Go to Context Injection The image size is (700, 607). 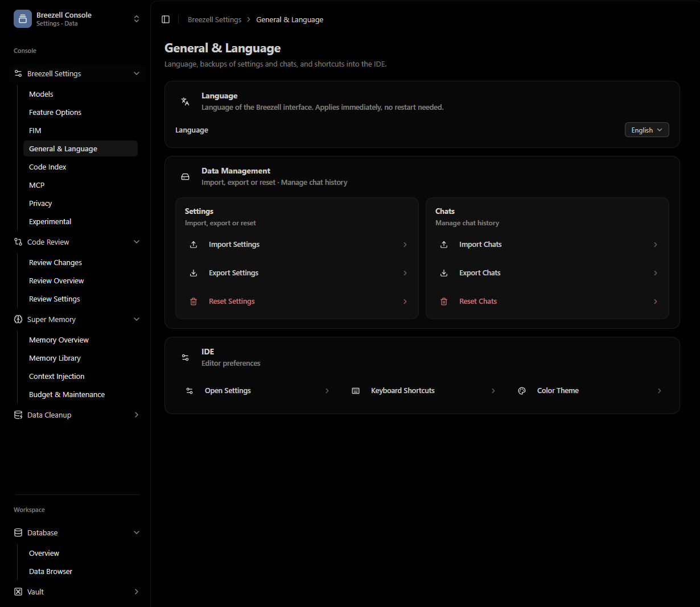coord(80,376)
